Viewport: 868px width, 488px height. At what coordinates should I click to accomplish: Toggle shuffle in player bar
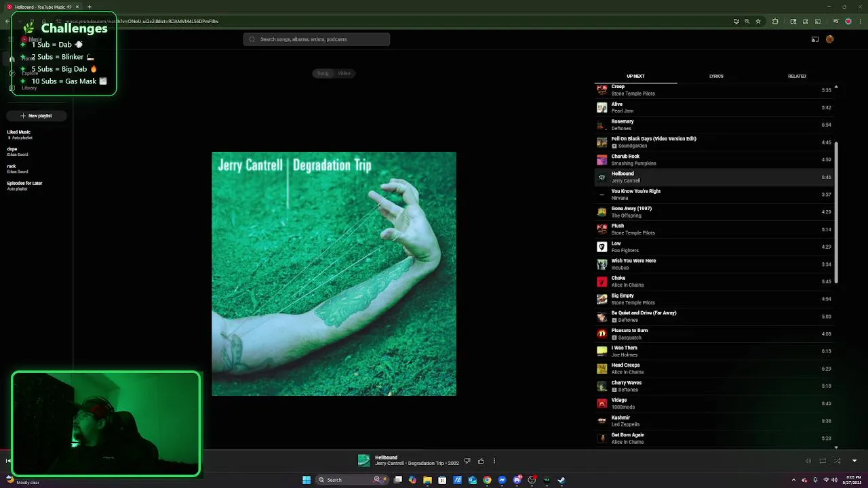coord(837,461)
